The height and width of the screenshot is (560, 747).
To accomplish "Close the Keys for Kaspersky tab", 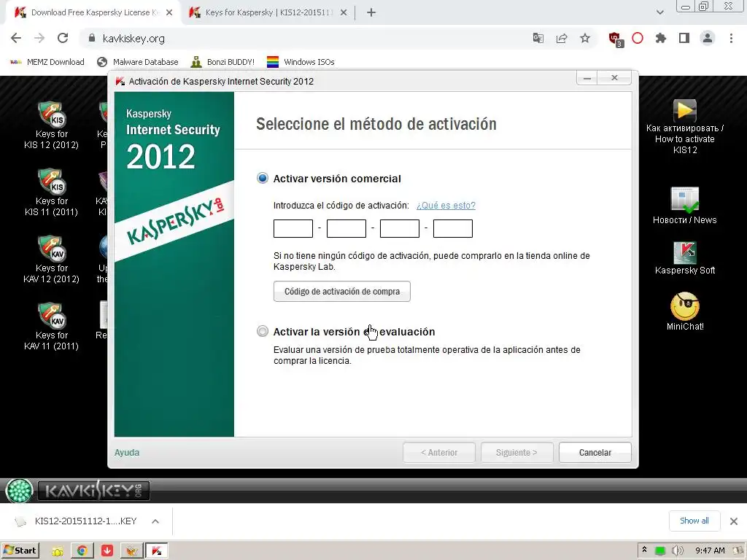I will (x=344, y=13).
